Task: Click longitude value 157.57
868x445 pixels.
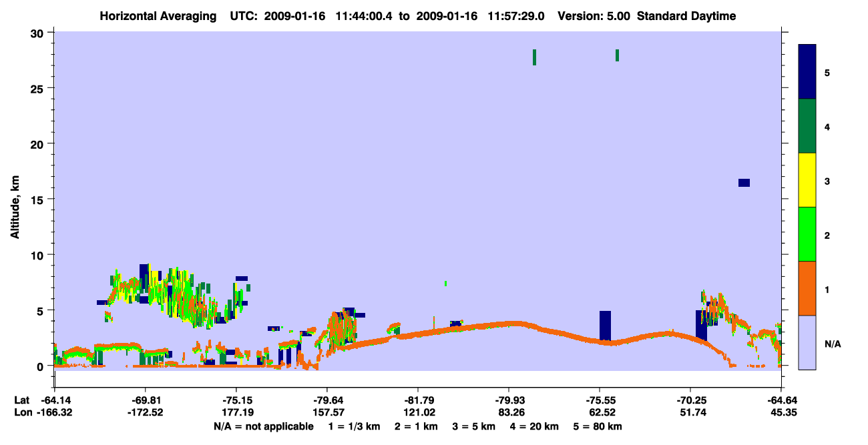Action: (x=329, y=413)
